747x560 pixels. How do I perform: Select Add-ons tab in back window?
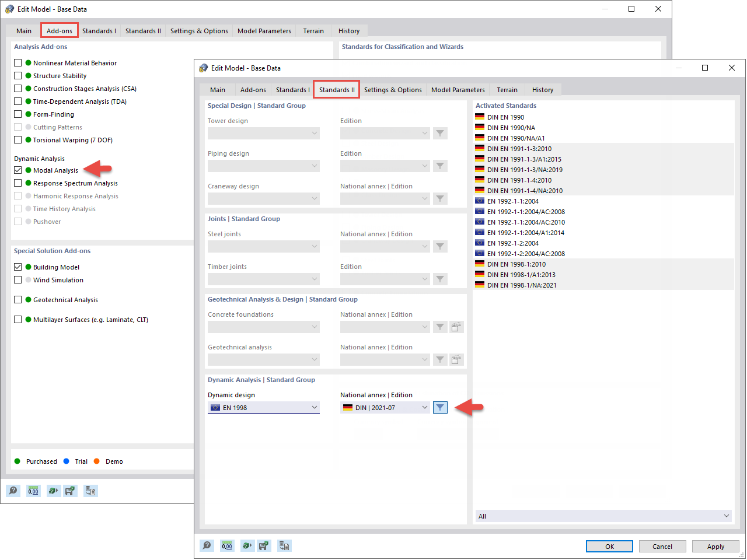click(60, 31)
